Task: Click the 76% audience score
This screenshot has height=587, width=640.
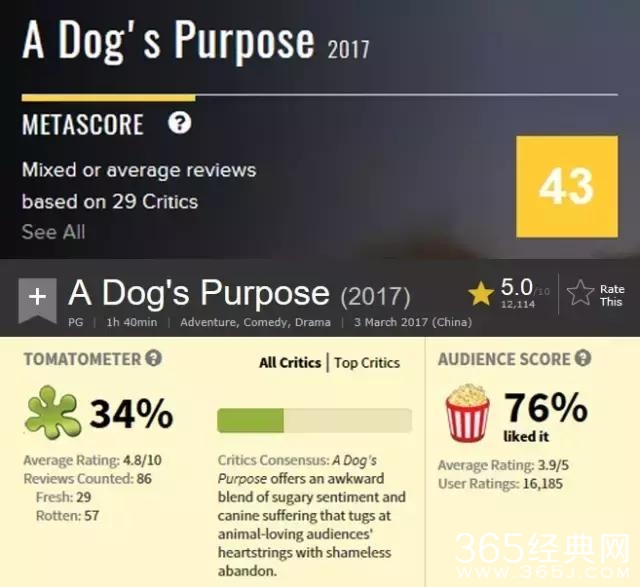Action: pyautogui.click(x=545, y=408)
